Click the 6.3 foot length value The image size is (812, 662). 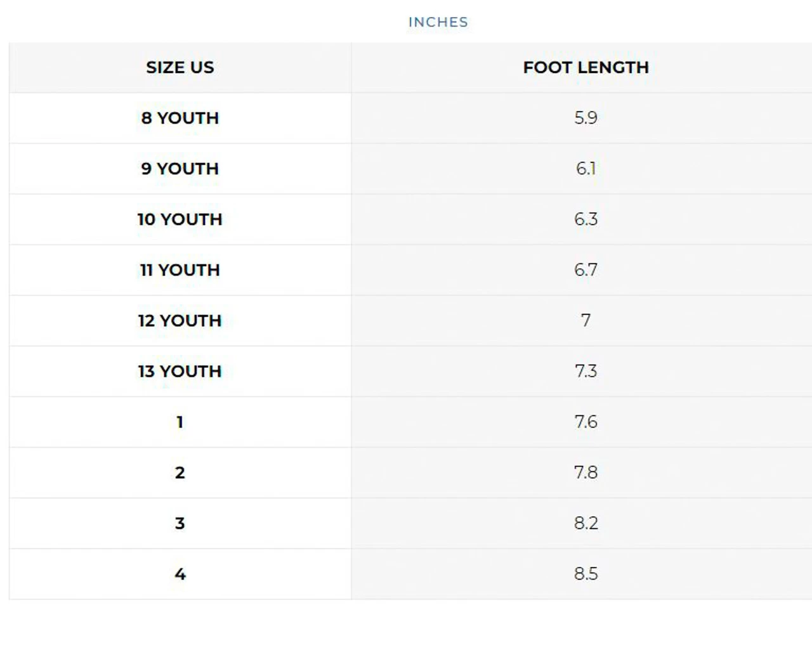coord(586,219)
